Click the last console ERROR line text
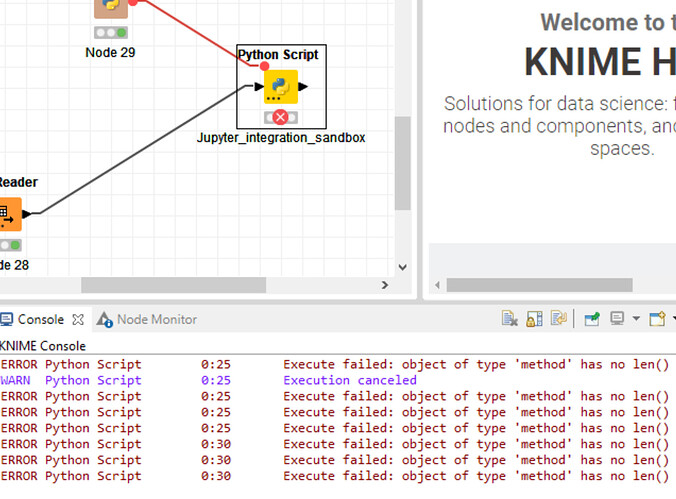The image size is (676, 499). (x=476, y=476)
